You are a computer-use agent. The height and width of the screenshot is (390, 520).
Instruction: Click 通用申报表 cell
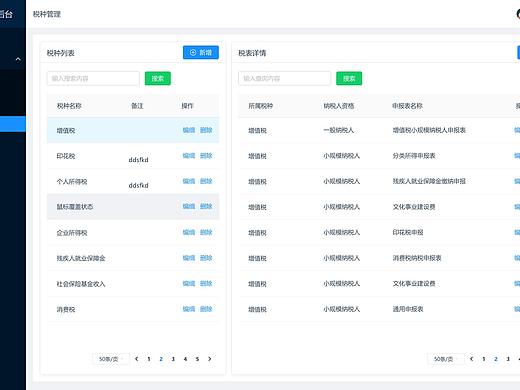pyautogui.click(x=408, y=309)
